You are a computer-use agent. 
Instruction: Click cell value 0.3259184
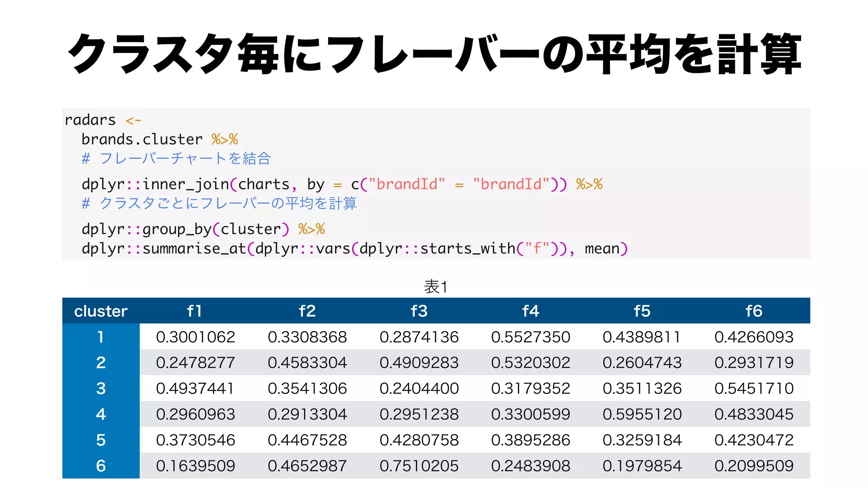(x=642, y=440)
